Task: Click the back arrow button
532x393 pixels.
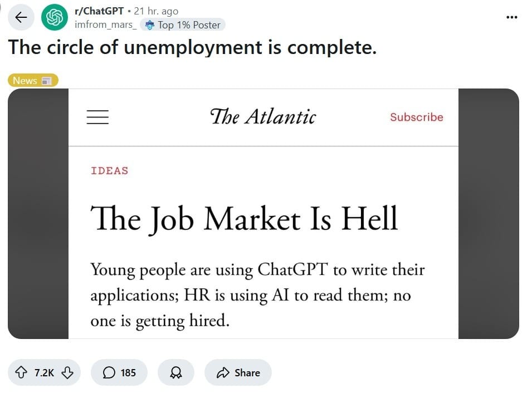Action: coord(21,17)
